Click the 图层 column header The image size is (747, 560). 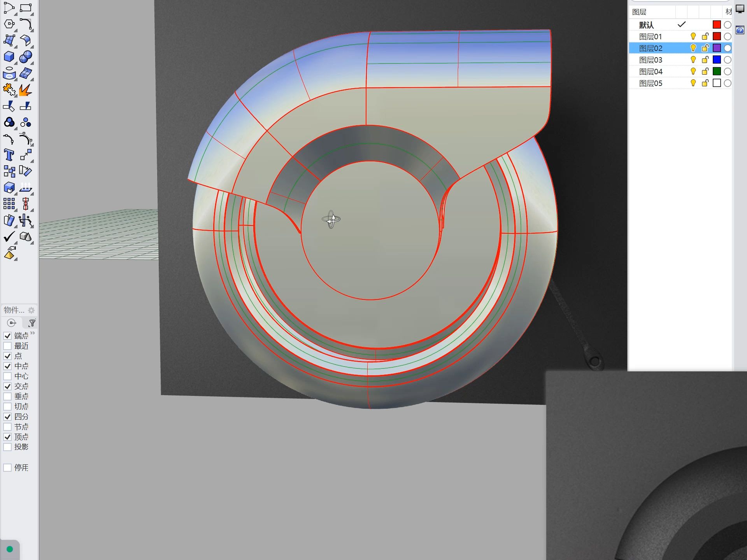tap(639, 12)
